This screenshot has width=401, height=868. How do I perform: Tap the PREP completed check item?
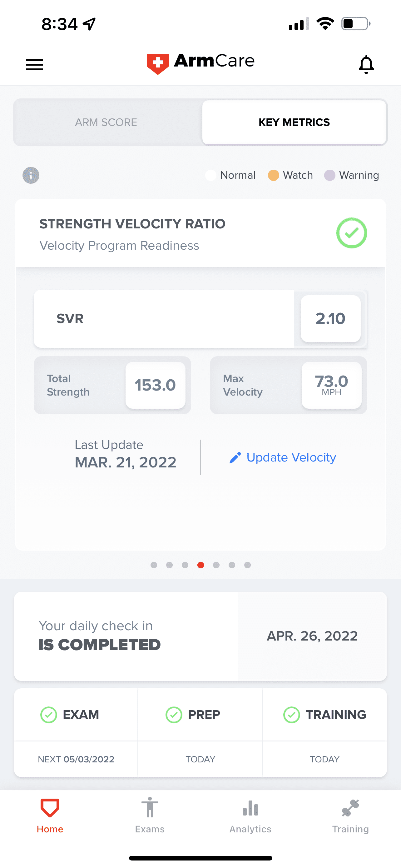pos(193,715)
